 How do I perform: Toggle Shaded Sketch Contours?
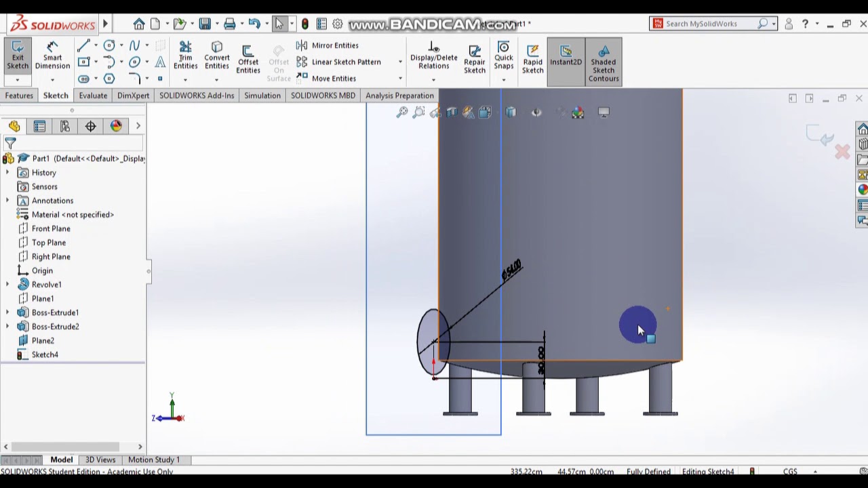click(x=604, y=62)
